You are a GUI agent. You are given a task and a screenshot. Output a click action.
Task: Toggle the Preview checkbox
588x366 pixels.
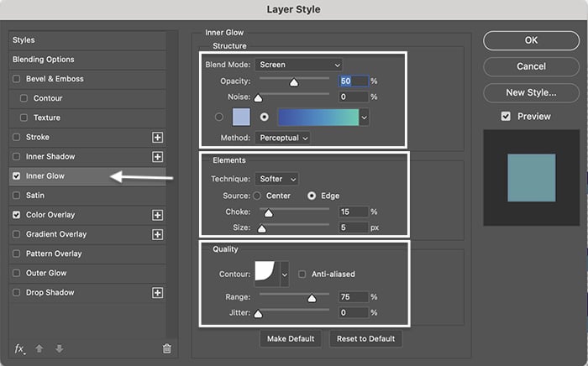click(506, 117)
